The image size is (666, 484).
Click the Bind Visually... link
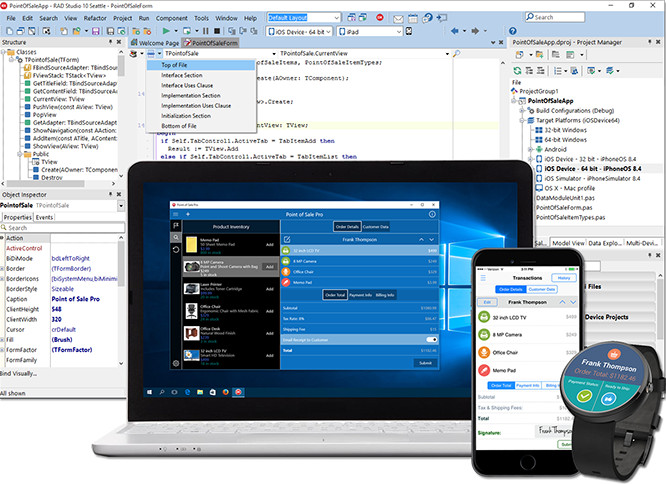click(x=19, y=374)
